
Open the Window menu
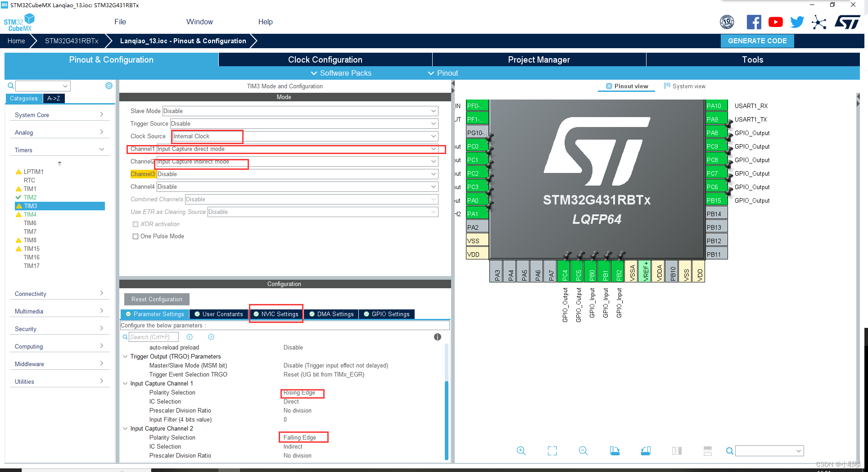[199, 22]
